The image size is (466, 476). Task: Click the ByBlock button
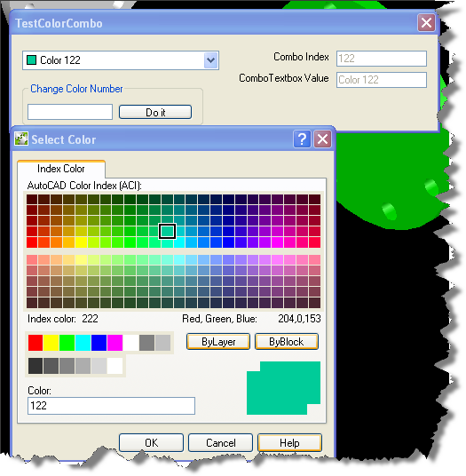tap(287, 342)
